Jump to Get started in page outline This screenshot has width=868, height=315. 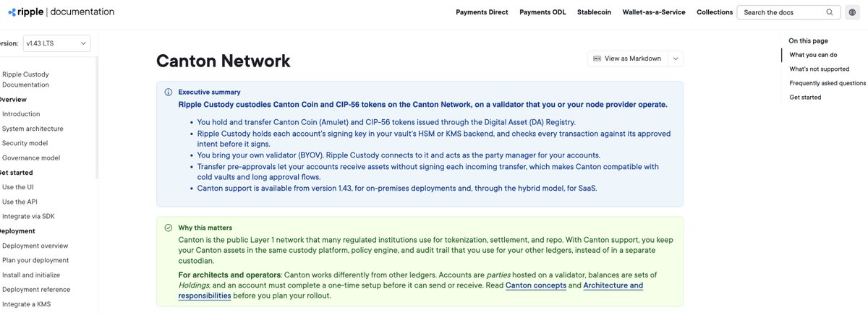(805, 97)
